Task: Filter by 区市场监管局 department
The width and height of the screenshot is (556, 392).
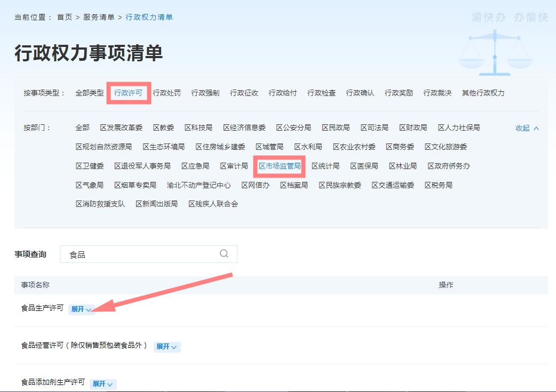Action: 280,166
